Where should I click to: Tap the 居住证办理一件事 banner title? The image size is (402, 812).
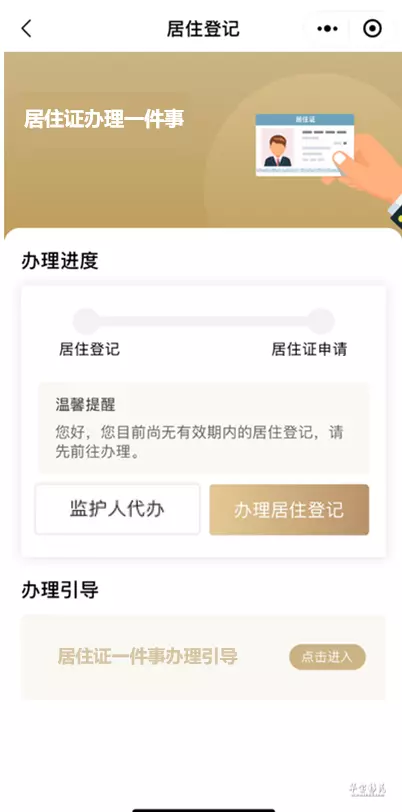(x=104, y=119)
